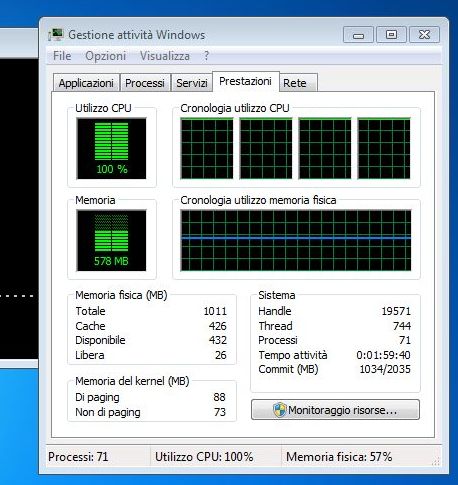Click the Disponibile label
The image size is (458, 485).
tap(100, 340)
